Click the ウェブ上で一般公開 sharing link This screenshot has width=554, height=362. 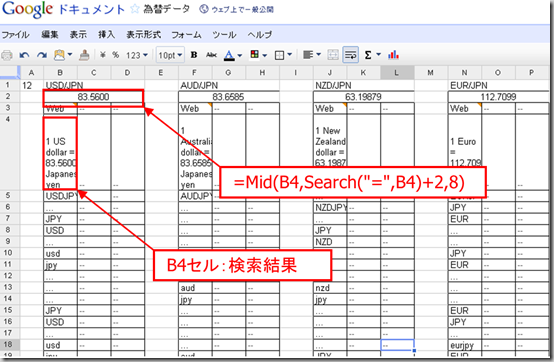click(x=242, y=9)
